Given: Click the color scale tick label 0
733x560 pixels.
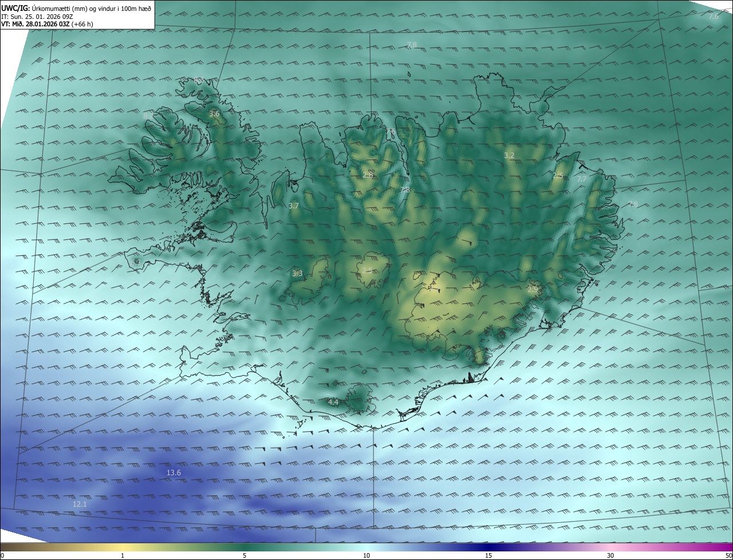Looking at the screenshot, I should click(x=2, y=555).
